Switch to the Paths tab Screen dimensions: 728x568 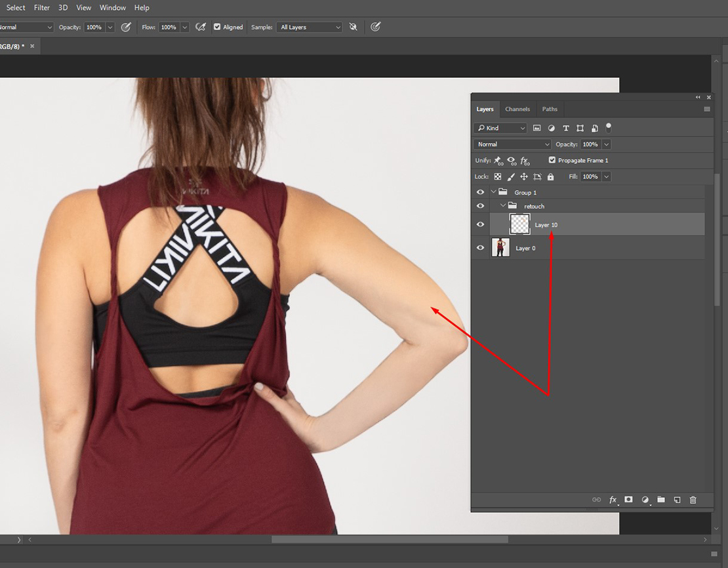(550, 109)
